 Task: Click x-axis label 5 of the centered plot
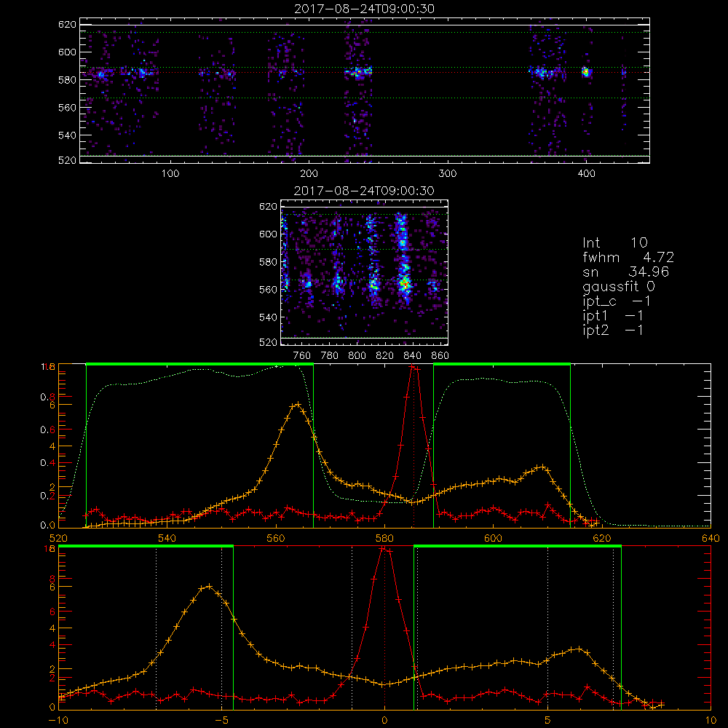(x=547, y=720)
